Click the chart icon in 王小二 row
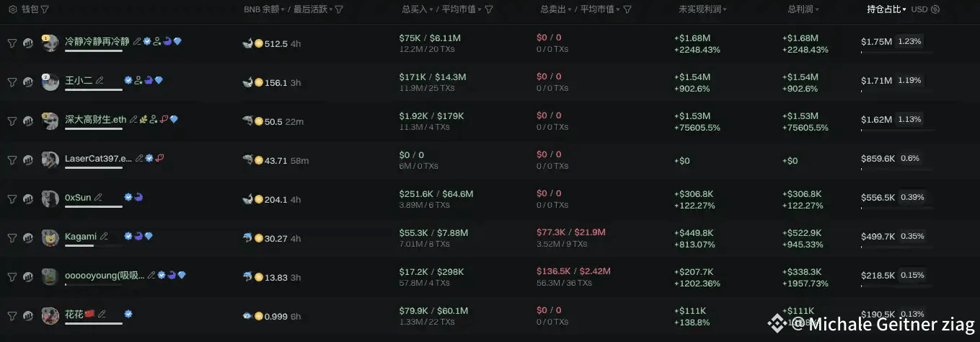 27,82
